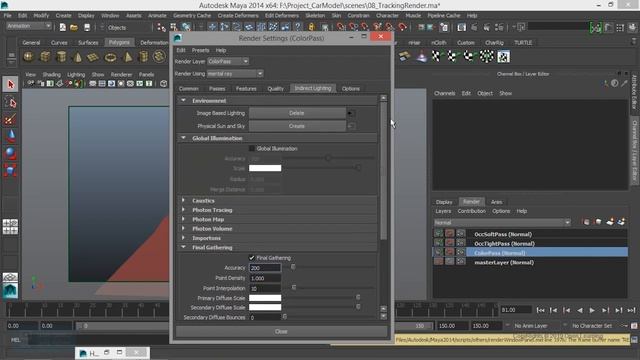640x360 pixels.
Task: Play the timeline forward
Action: coord(592,310)
